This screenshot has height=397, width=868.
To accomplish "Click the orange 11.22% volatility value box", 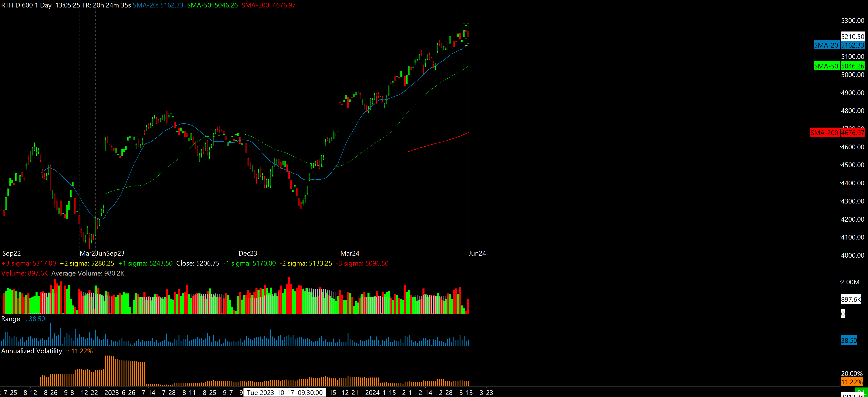I will (x=851, y=382).
